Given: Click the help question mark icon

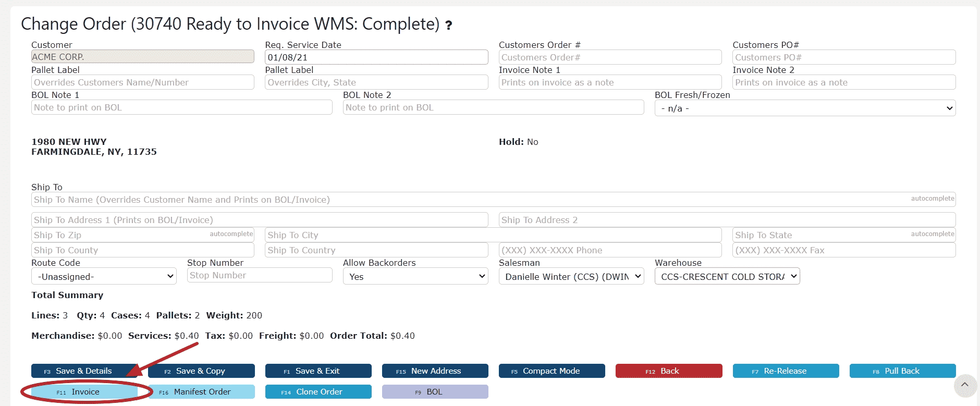Looking at the screenshot, I should (x=448, y=25).
